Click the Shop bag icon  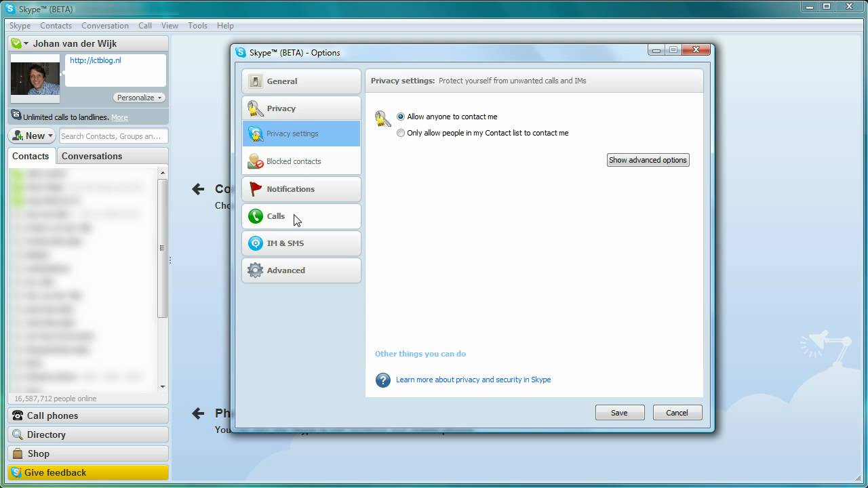pos(18,453)
